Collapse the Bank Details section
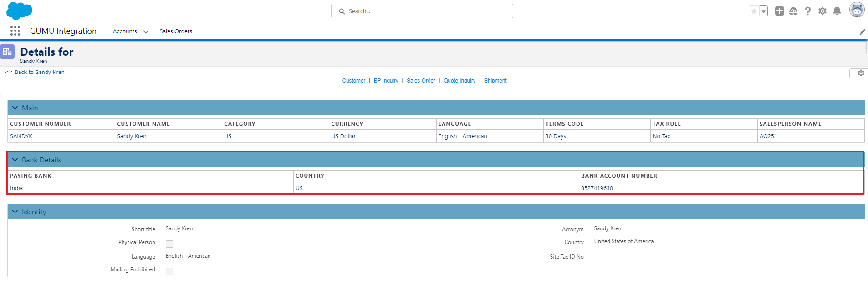 (15, 160)
